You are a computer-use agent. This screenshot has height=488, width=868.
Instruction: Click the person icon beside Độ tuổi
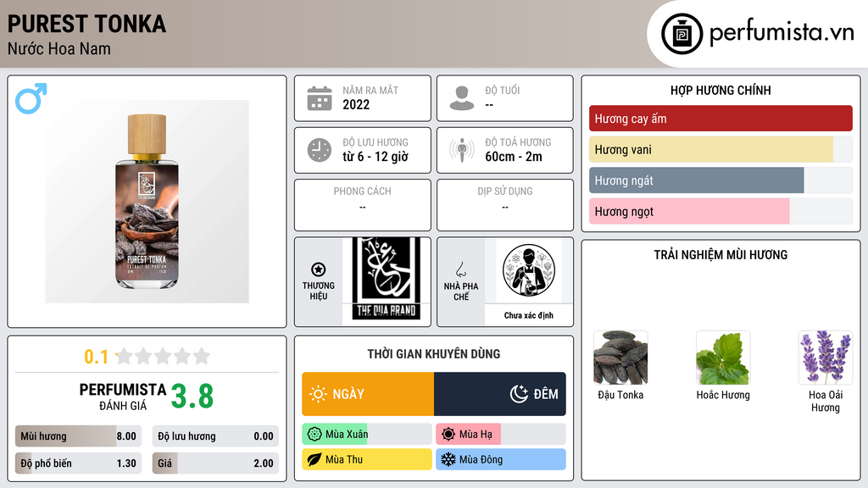[462, 98]
